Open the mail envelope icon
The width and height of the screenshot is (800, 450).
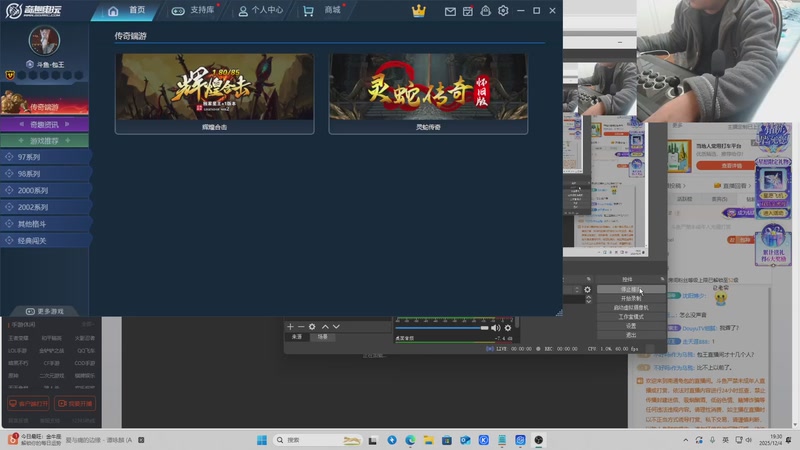point(450,11)
